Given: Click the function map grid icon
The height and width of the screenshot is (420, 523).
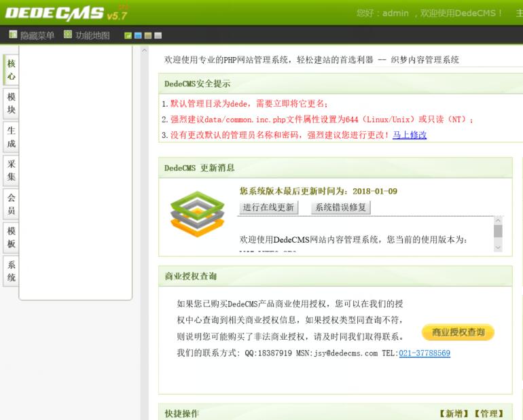Looking at the screenshot, I should (x=68, y=34).
